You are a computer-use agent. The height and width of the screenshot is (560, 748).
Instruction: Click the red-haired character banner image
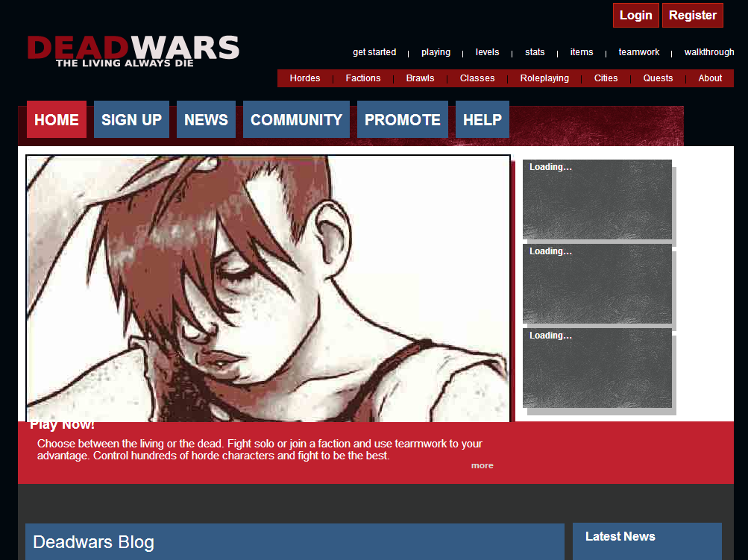tap(268, 288)
